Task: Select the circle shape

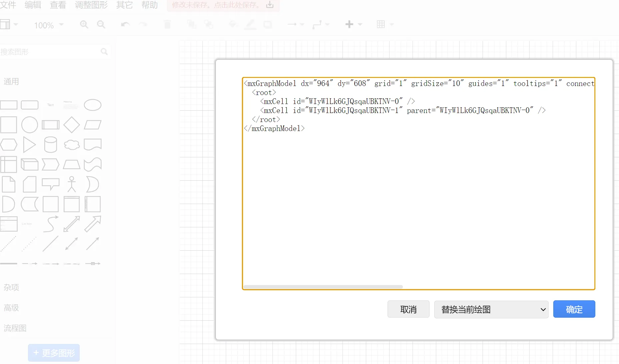Action: [x=30, y=125]
